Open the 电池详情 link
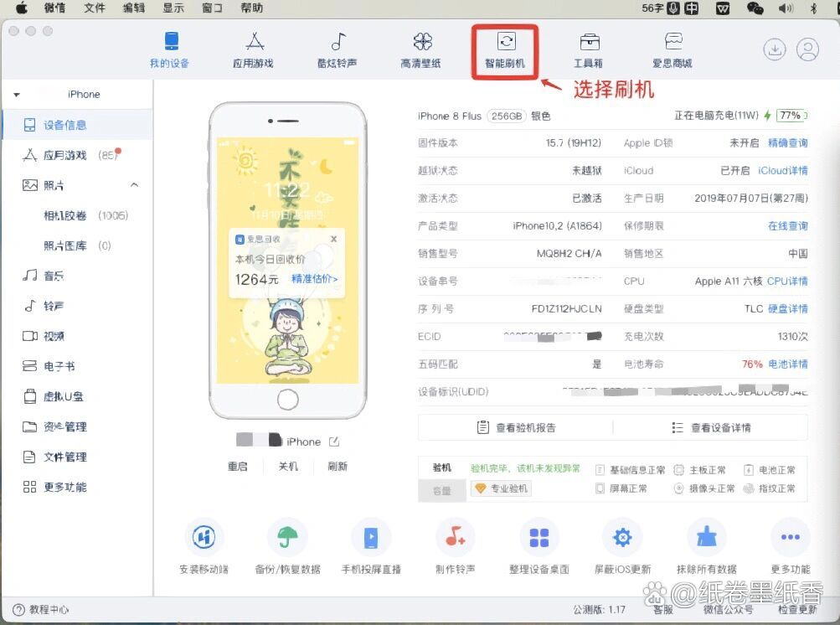Viewport: 840px width, 625px height. [787, 364]
